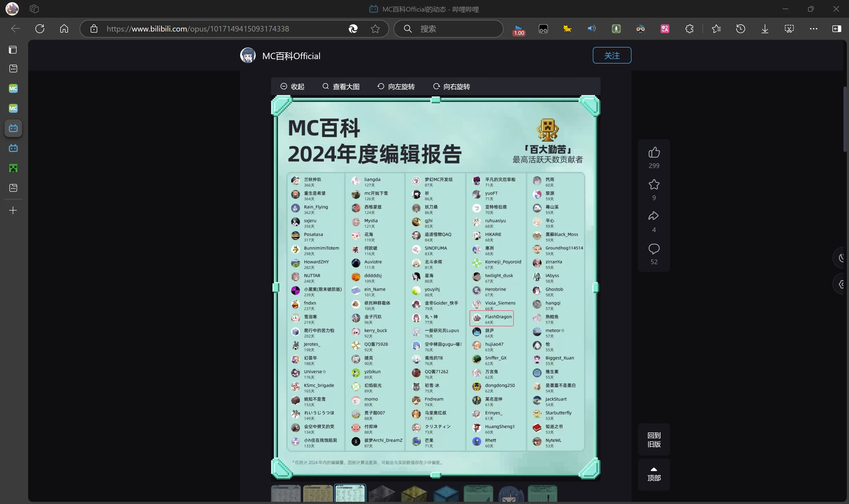Toggle the browser split sidebar panel
This screenshot has width=849, height=504.
tap(837, 29)
